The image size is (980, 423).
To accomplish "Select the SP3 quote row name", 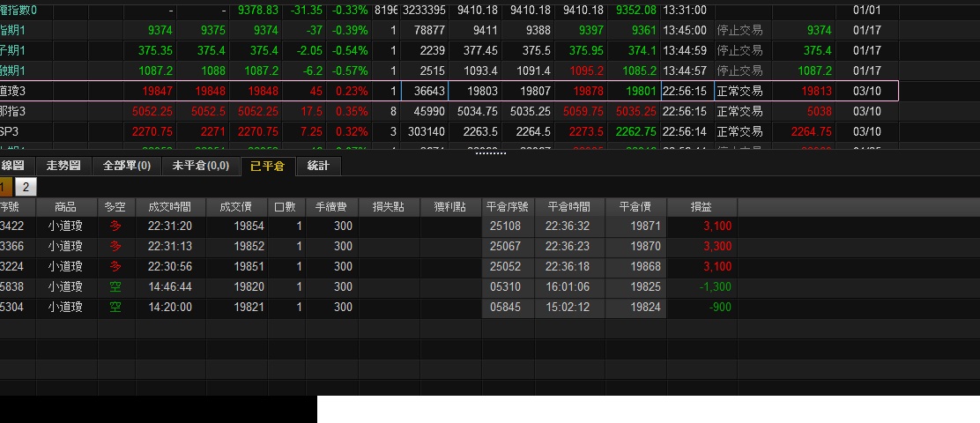I will click(x=8, y=132).
